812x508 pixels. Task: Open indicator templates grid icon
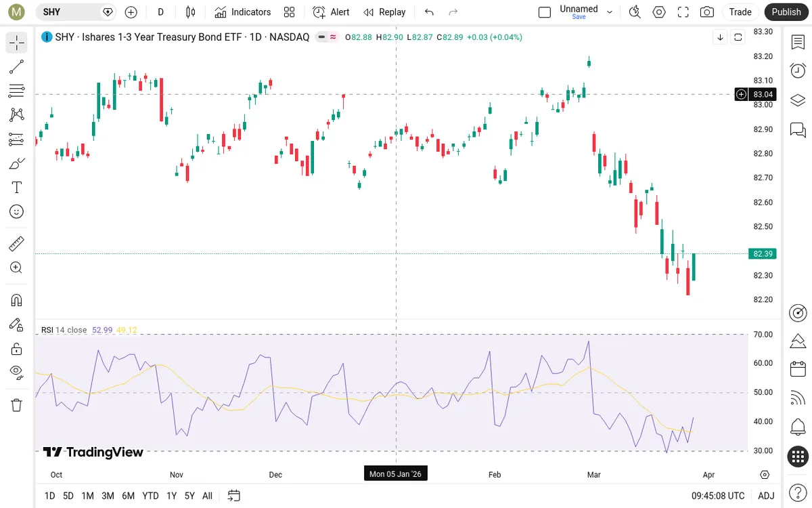point(290,12)
